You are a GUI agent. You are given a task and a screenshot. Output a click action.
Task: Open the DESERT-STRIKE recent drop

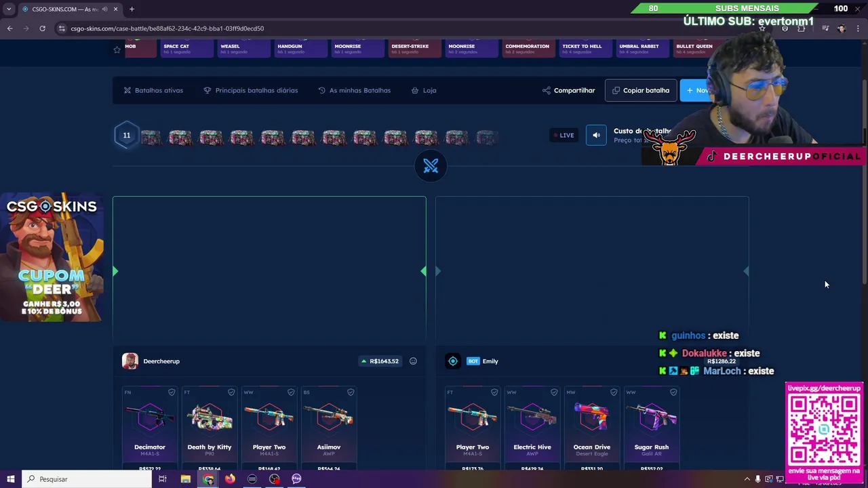tap(414, 49)
